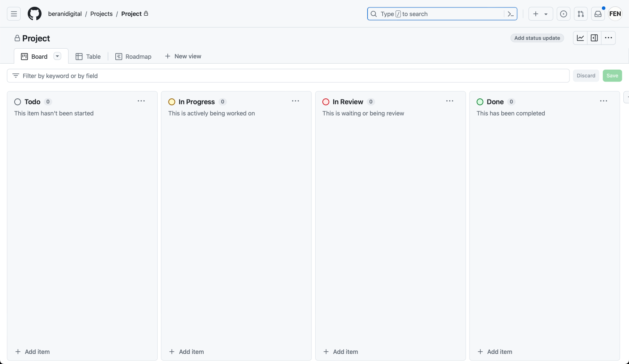Toggle the project details side panel icon

click(x=594, y=38)
